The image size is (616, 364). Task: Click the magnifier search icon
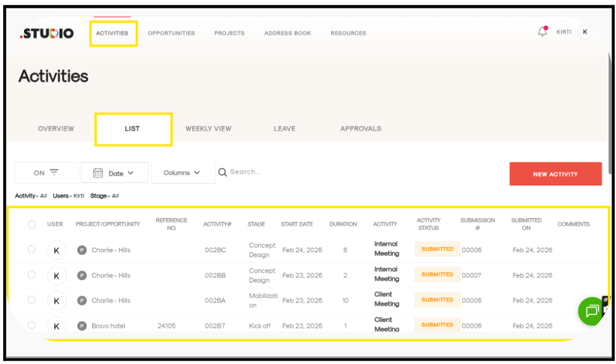tap(223, 172)
